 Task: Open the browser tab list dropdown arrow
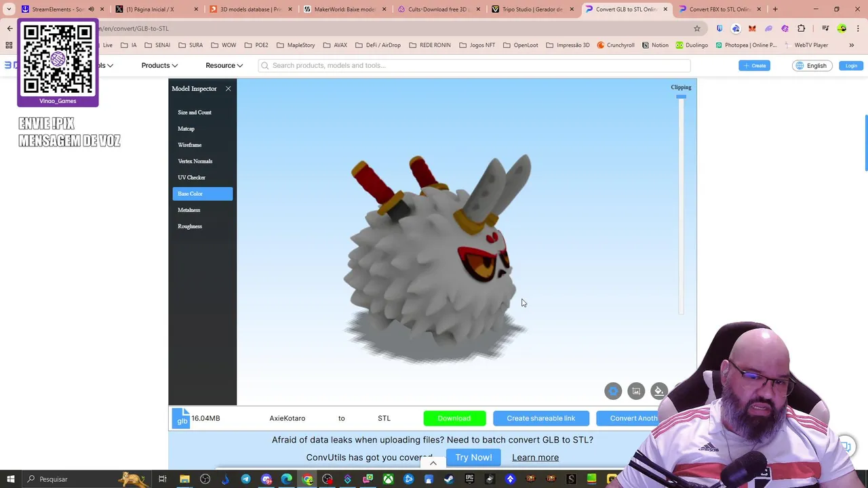pyautogui.click(x=9, y=9)
